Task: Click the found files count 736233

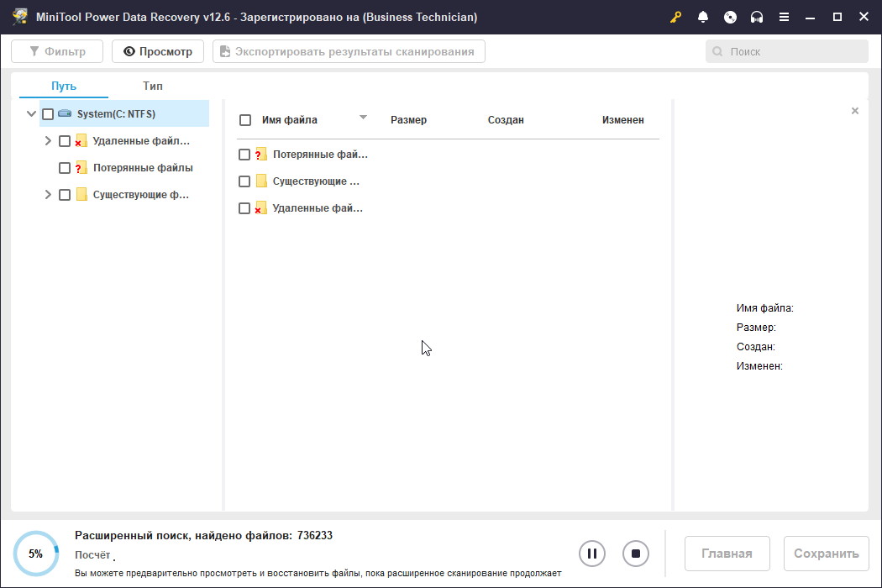Action: coord(315,535)
